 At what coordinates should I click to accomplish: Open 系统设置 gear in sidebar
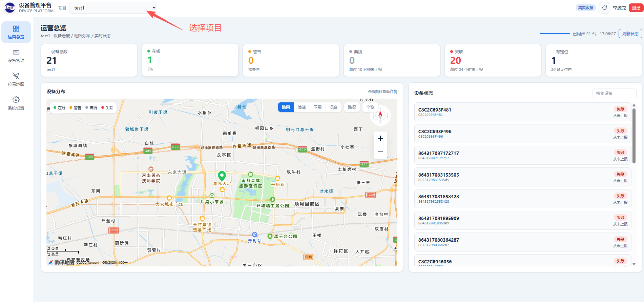click(x=16, y=103)
